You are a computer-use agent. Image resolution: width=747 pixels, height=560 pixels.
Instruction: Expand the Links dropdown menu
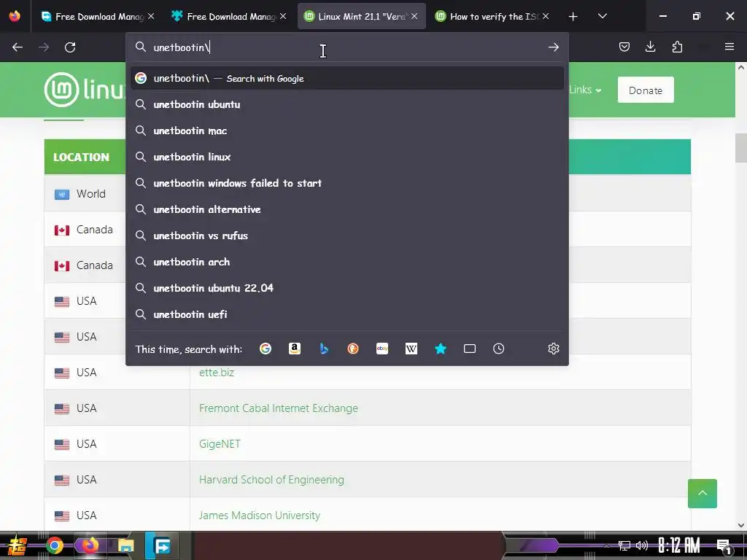coord(585,90)
